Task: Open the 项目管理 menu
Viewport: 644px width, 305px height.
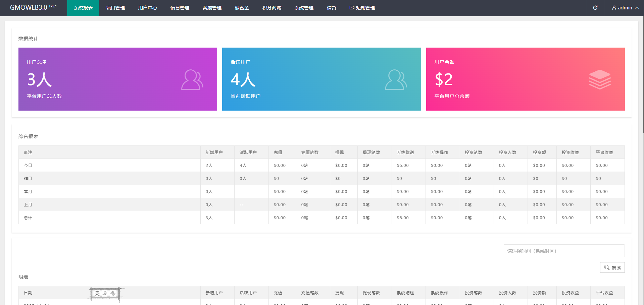Action: point(115,8)
